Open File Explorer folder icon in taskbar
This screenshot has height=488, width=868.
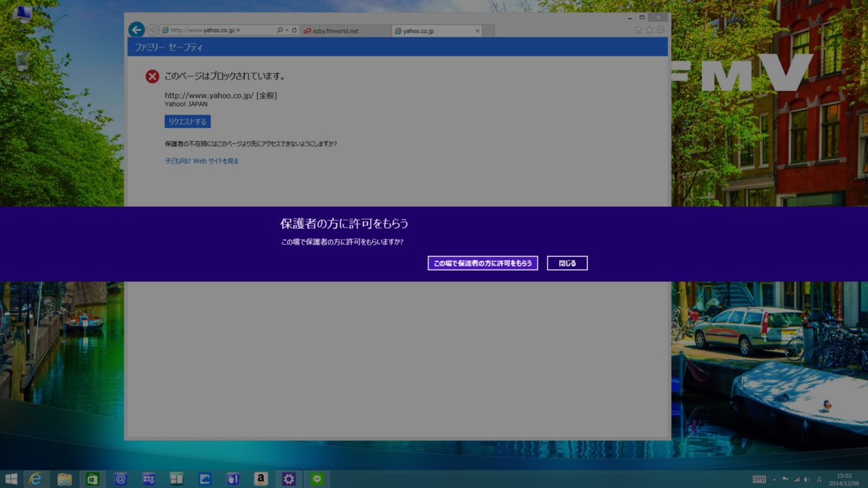[x=64, y=479]
